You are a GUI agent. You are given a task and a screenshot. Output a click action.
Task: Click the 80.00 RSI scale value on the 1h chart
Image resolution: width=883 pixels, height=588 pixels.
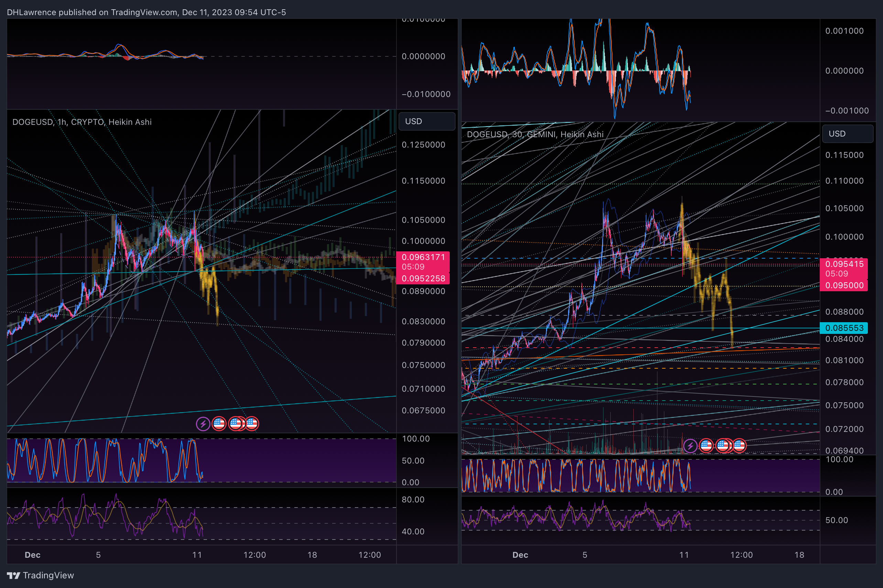pyautogui.click(x=413, y=500)
